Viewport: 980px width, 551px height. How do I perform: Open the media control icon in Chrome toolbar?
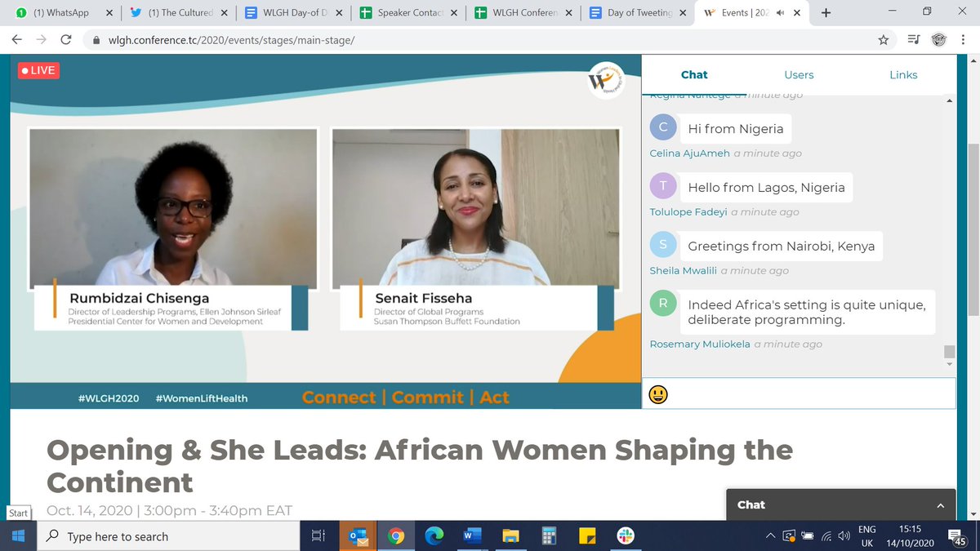pyautogui.click(x=913, y=39)
